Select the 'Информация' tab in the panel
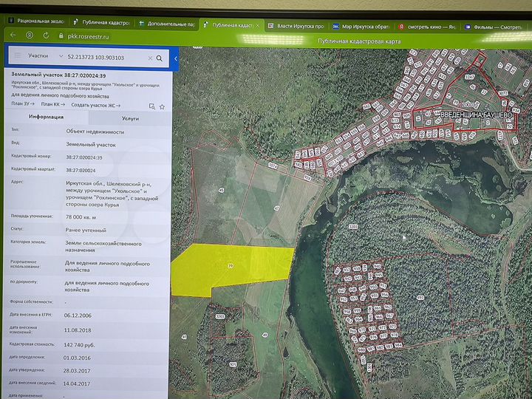Screen dimensions: 532x399 (46, 117)
